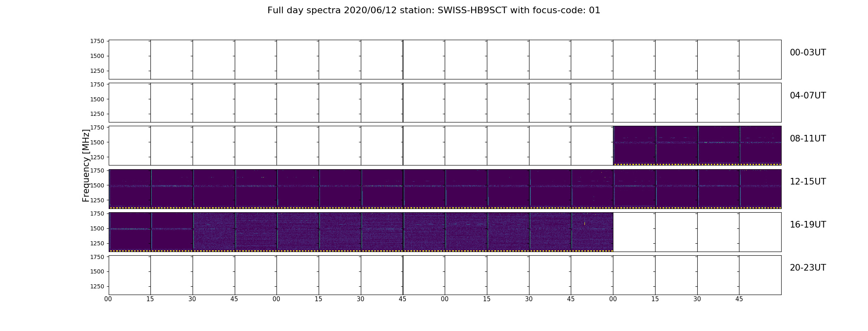868x331 pixels.
Task: Click the 1250 tick of the 00-03UT row
Action: pos(97,71)
